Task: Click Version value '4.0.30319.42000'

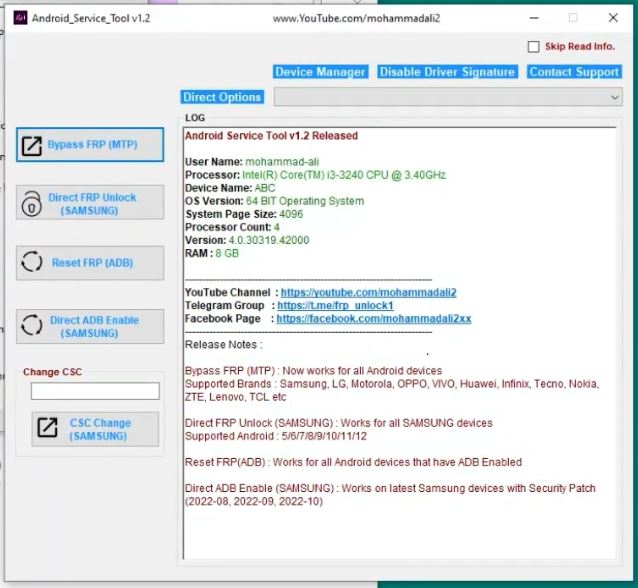Action: tap(269, 240)
